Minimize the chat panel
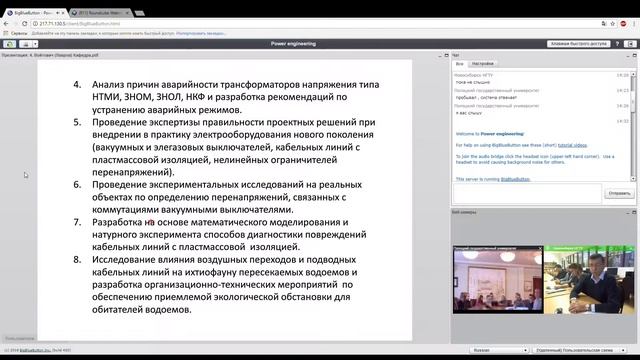 pos(628,55)
